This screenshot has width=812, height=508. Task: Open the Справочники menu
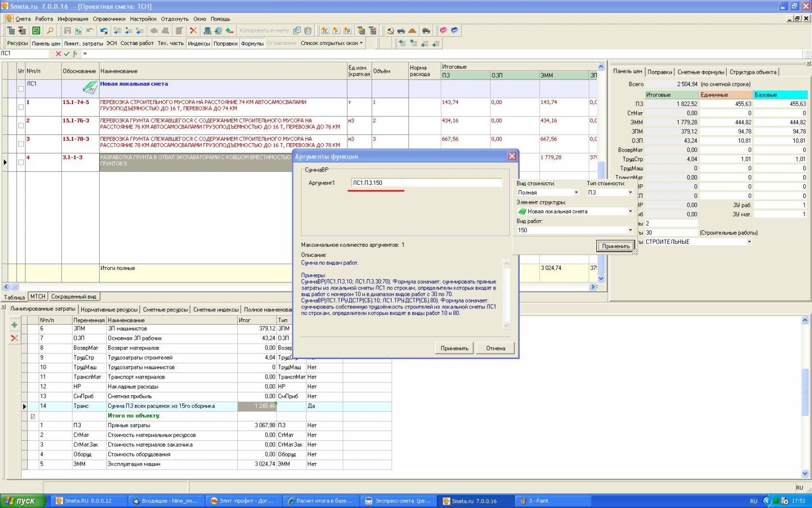coord(109,19)
